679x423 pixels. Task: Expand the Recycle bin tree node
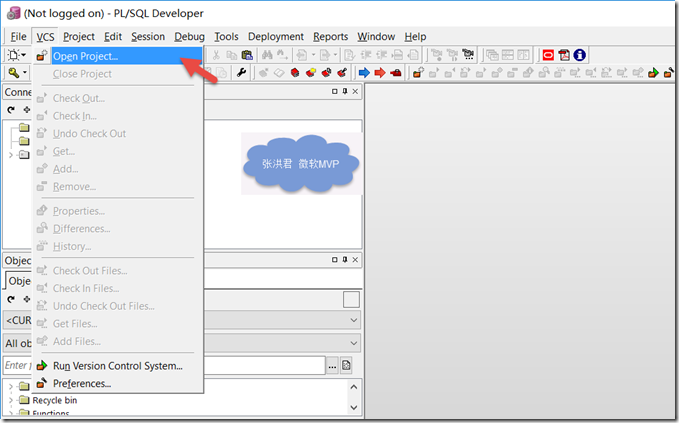pyautogui.click(x=11, y=400)
